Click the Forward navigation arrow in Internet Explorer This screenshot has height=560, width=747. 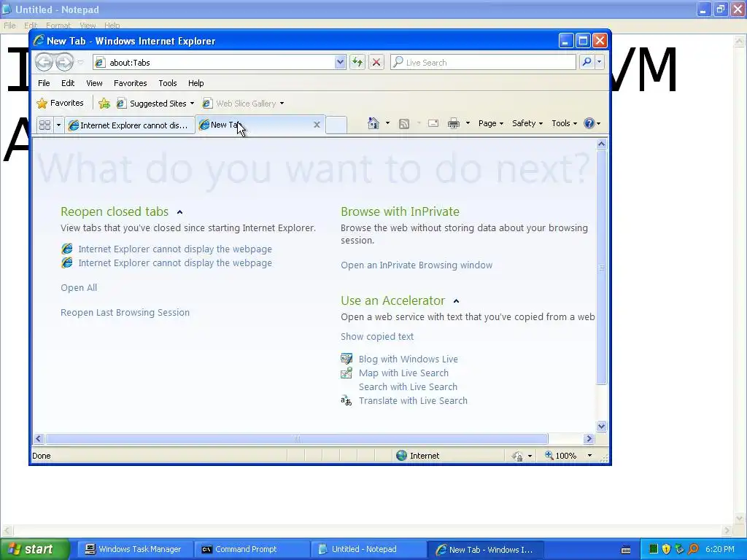click(64, 62)
